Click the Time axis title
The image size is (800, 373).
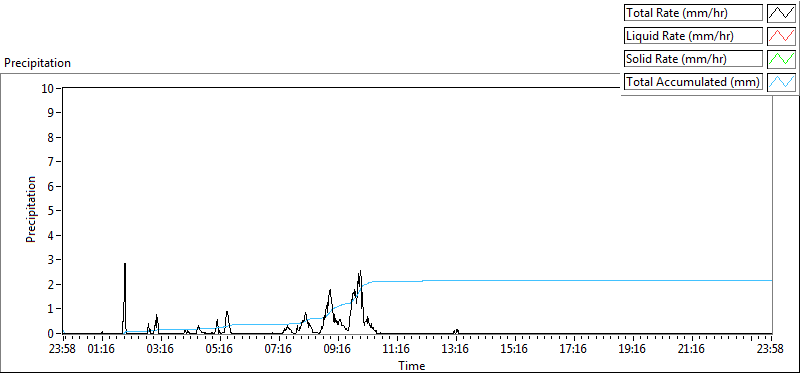412,365
